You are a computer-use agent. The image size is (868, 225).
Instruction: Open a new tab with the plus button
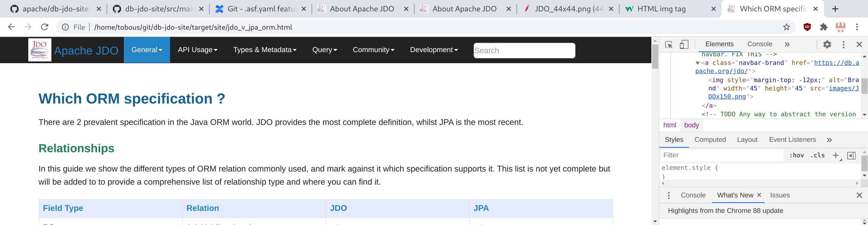[835, 9]
